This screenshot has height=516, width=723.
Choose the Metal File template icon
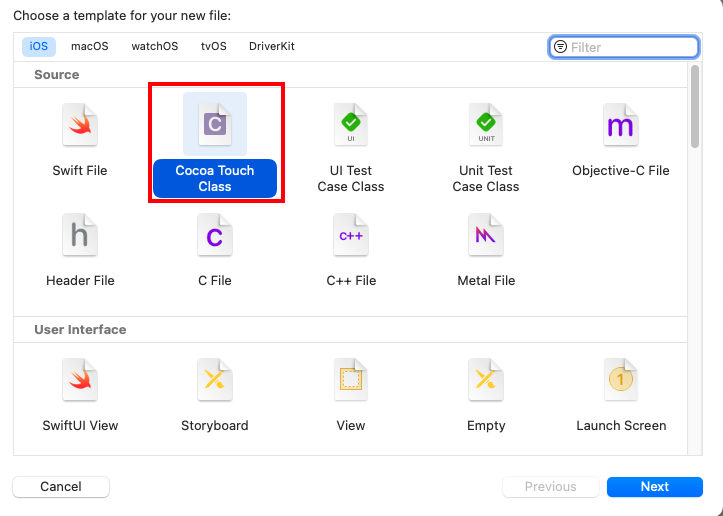click(x=486, y=235)
